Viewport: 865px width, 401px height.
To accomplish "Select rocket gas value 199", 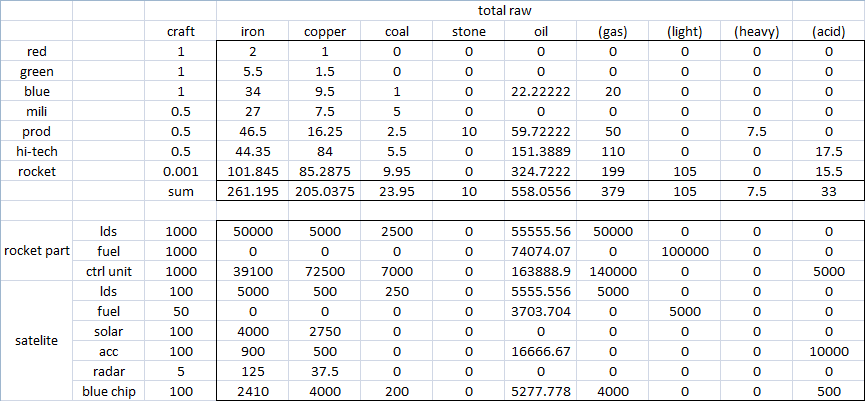I will 612,171.
